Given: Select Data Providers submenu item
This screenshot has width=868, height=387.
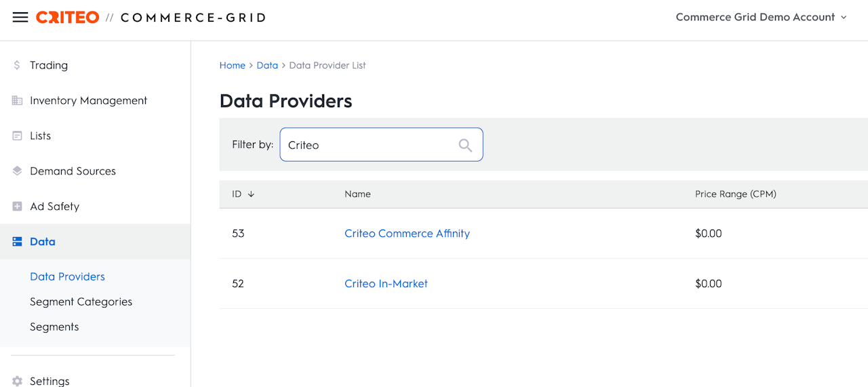Looking at the screenshot, I should coord(67,276).
